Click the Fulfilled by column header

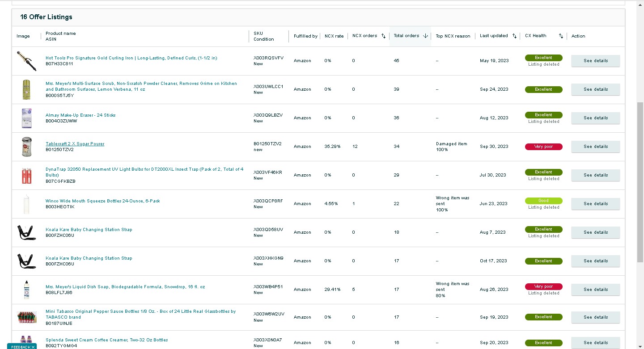click(305, 36)
